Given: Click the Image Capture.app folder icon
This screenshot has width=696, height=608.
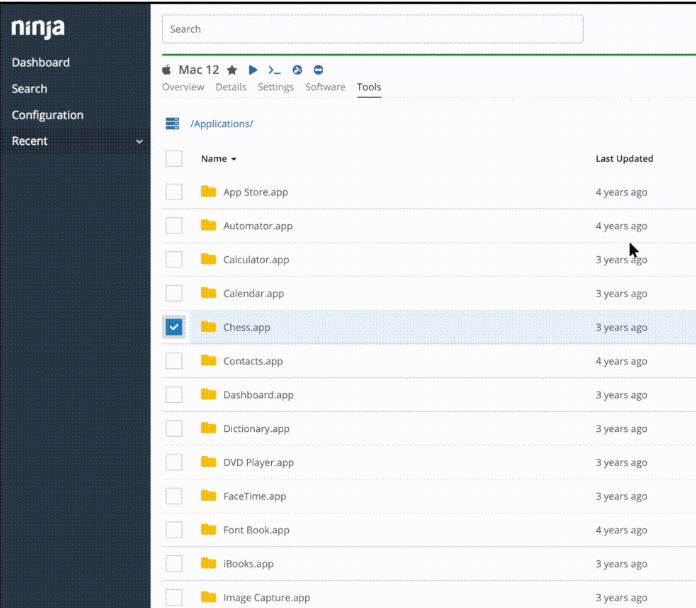Looking at the screenshot, I should 208,597.
